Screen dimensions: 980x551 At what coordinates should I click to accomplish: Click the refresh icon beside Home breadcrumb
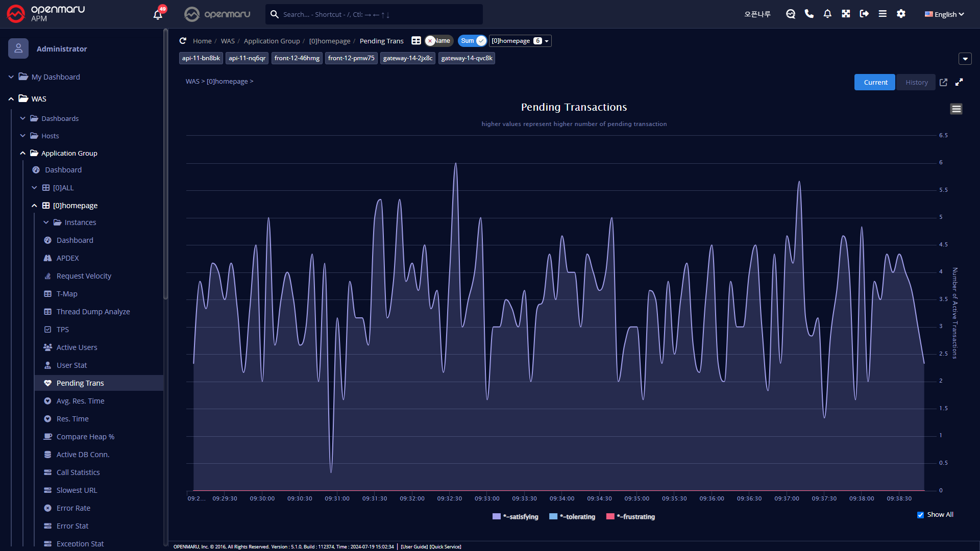(183, 41)
